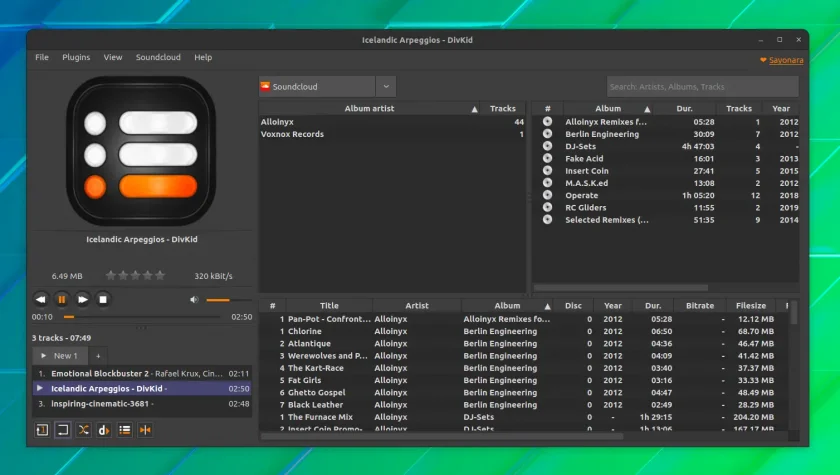Adjust the orange volume slider
Image resolution: width=840 pixels, height=475 pixels.
(229, 300)
